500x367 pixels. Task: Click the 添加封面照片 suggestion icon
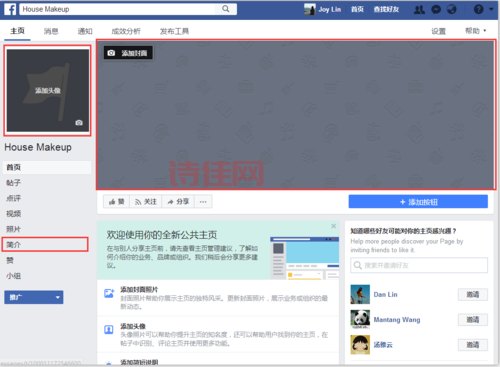click(x=109, y=294)
